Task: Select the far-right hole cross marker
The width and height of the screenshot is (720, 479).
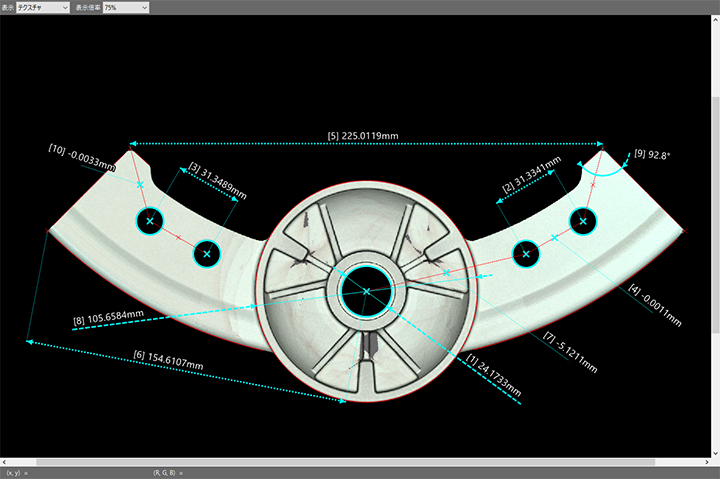Action: coord(584,221)
